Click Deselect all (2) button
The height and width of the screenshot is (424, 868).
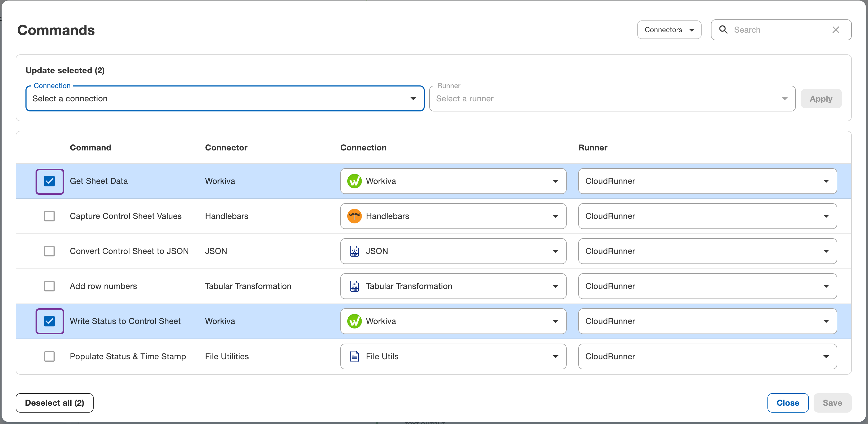[x=55, y=403]
